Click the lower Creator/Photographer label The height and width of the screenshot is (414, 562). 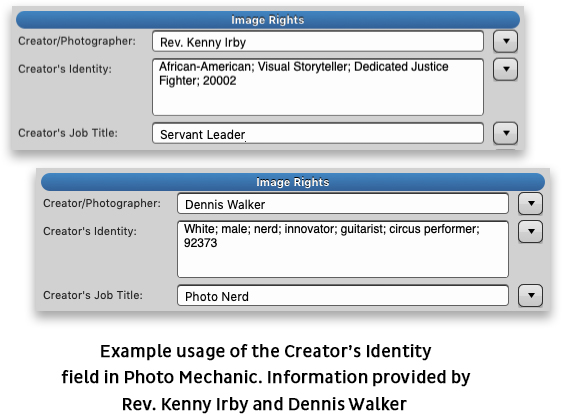102,203
